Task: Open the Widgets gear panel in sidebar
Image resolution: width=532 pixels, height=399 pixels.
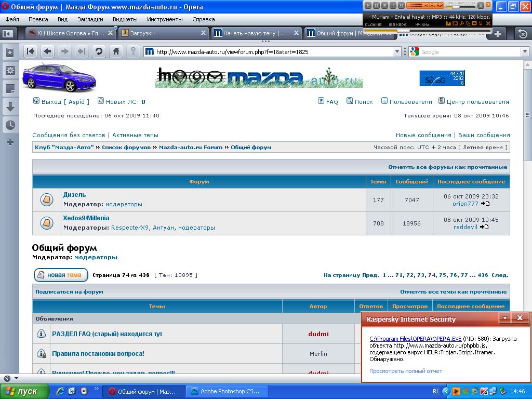Action: (x=10, y=70)
